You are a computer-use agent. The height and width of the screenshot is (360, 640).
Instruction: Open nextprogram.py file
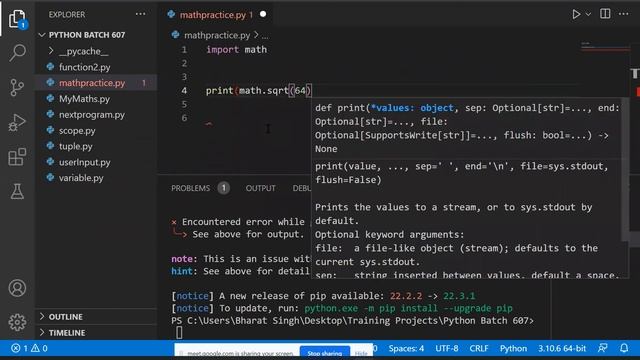click(x=91, y=115)
